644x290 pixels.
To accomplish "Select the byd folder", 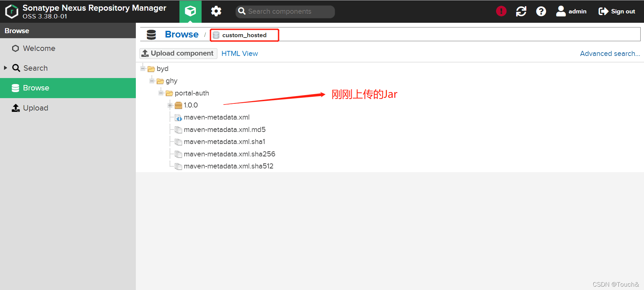I will pos(162,69).
